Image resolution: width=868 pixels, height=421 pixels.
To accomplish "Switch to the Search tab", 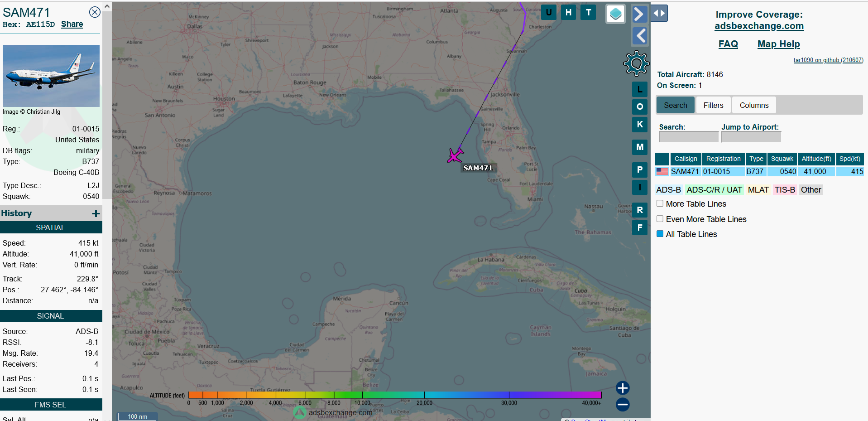I will click(675, 105).
